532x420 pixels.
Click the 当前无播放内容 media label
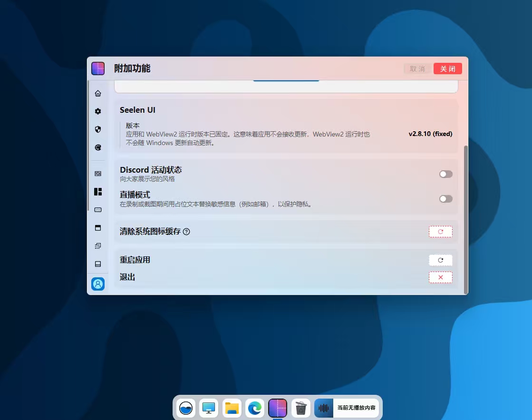[356, 408]
